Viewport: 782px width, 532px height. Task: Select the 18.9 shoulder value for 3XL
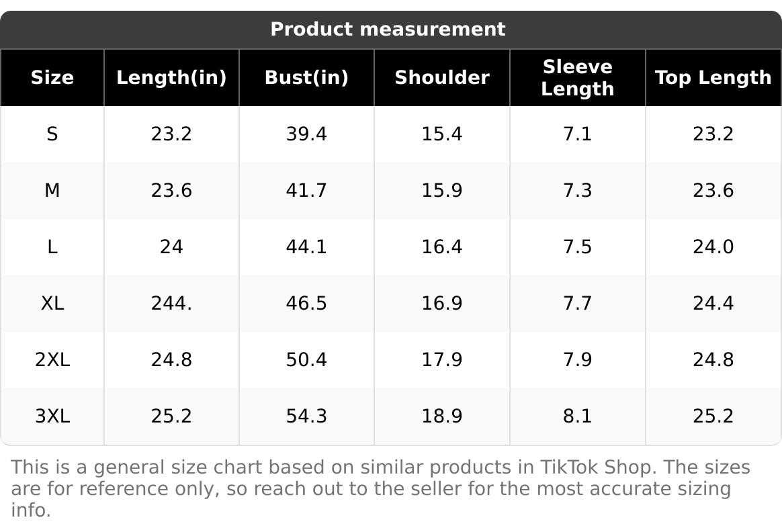441,416
